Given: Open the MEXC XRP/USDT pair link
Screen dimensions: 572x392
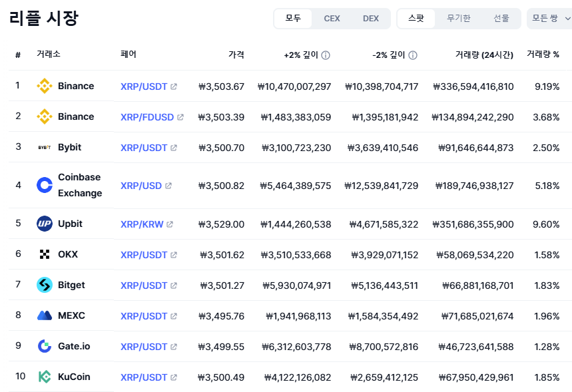Looking at the screenshot, I should [x=144, y=316].
